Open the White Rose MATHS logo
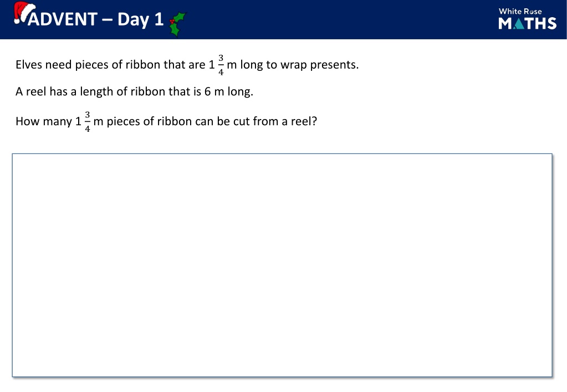Viewport: 567px width, 392px height. tap(527, 18)
